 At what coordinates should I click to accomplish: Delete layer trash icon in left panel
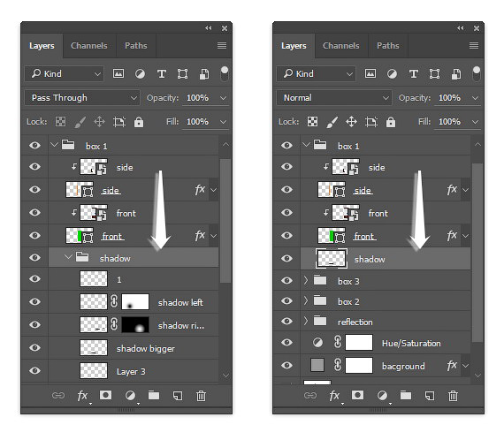202,396
